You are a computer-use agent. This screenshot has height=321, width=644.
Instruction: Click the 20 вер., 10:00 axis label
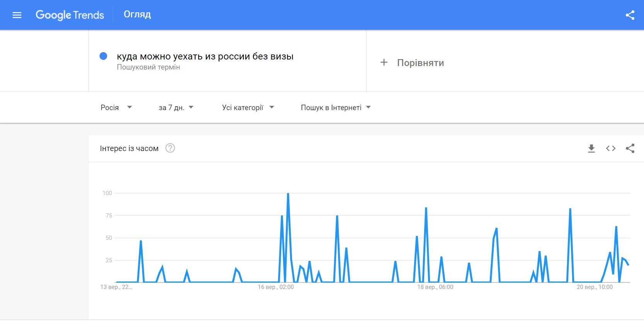595,287
